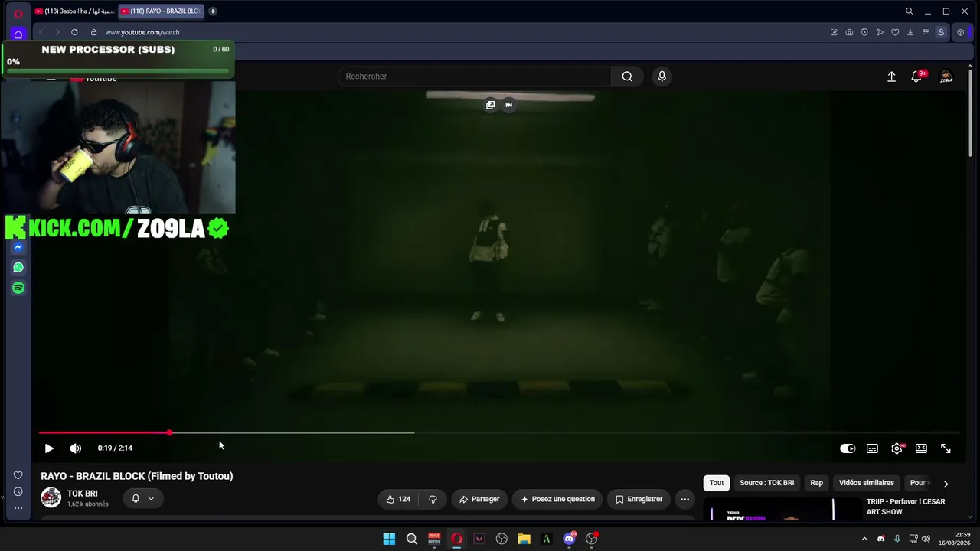980x551 pixels.
Task: Select the RAYO - BRAZIL BLOCK browser tab
Action: (161, 11)
